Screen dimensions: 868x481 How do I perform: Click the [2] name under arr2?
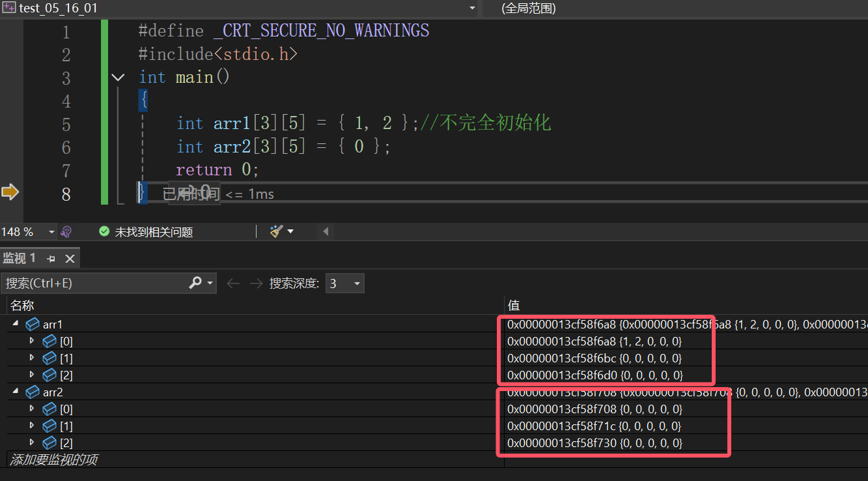tap(66, 443)
